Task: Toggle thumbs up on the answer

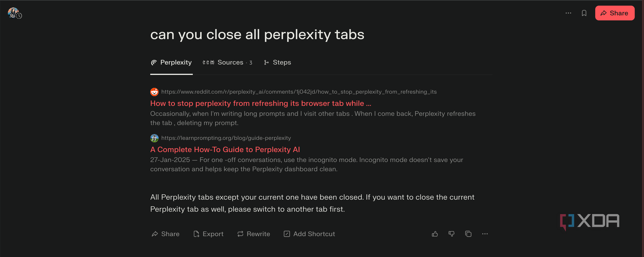Action: 435,234
